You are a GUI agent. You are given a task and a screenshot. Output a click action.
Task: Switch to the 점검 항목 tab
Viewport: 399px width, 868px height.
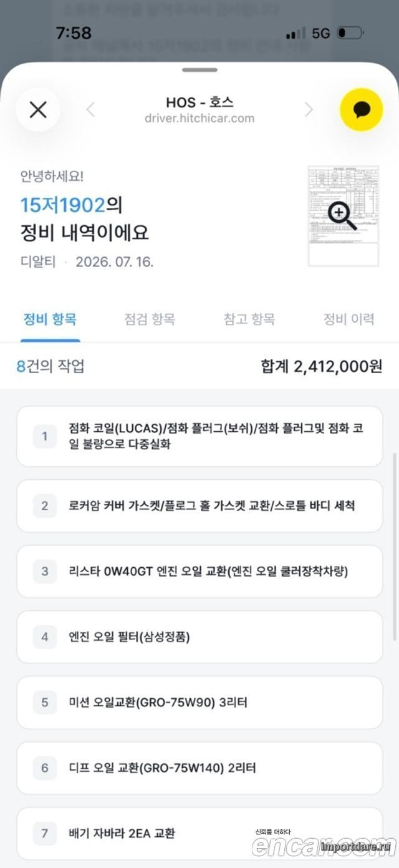click(150, 319)
